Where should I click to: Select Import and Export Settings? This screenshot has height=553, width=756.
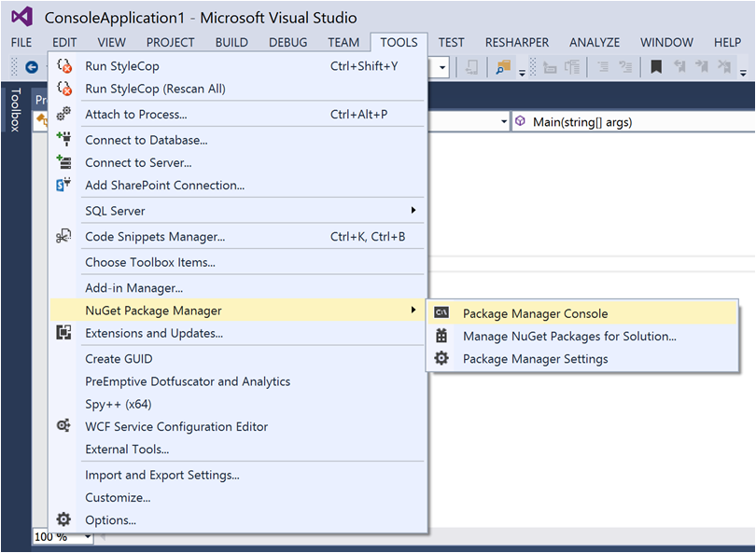(161, 475)
